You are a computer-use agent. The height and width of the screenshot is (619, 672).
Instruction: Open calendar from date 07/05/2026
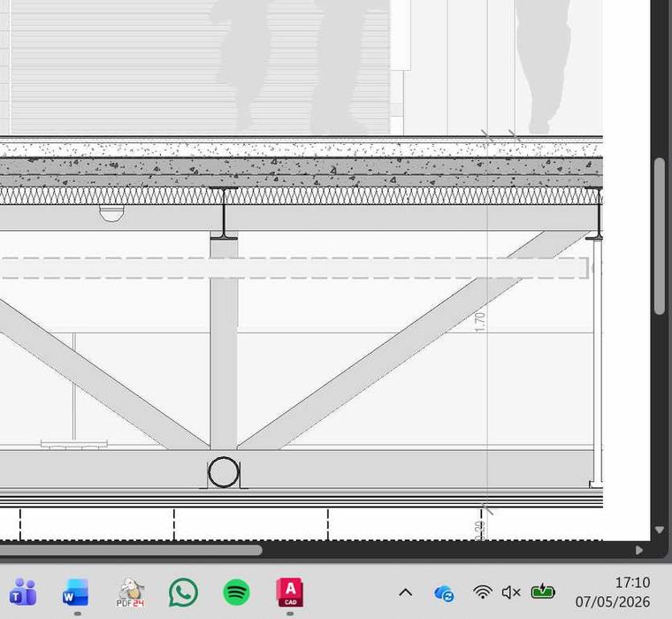point(613,602)
